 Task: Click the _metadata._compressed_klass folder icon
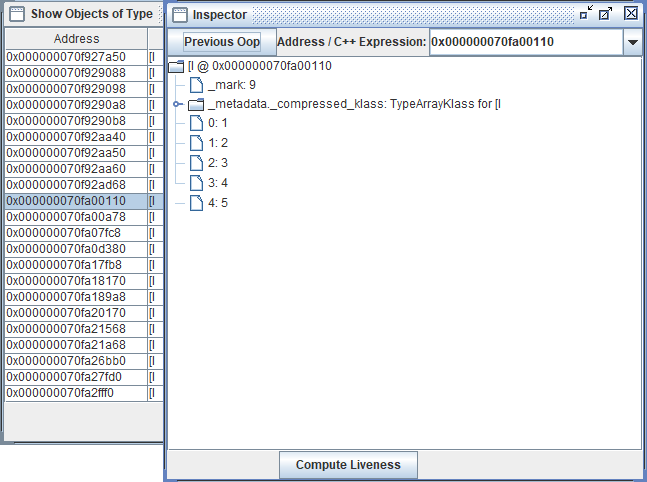tap(196, 104)
